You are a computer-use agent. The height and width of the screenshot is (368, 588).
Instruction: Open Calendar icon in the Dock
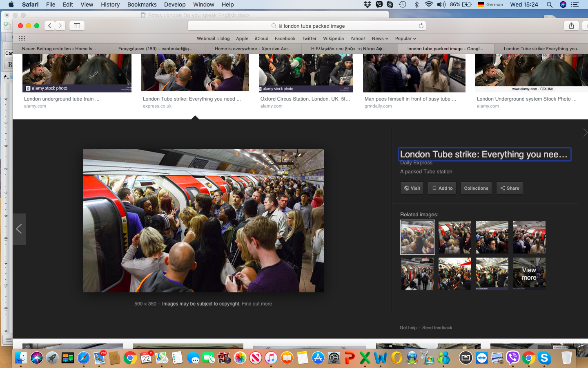click(x=146, y=358)
